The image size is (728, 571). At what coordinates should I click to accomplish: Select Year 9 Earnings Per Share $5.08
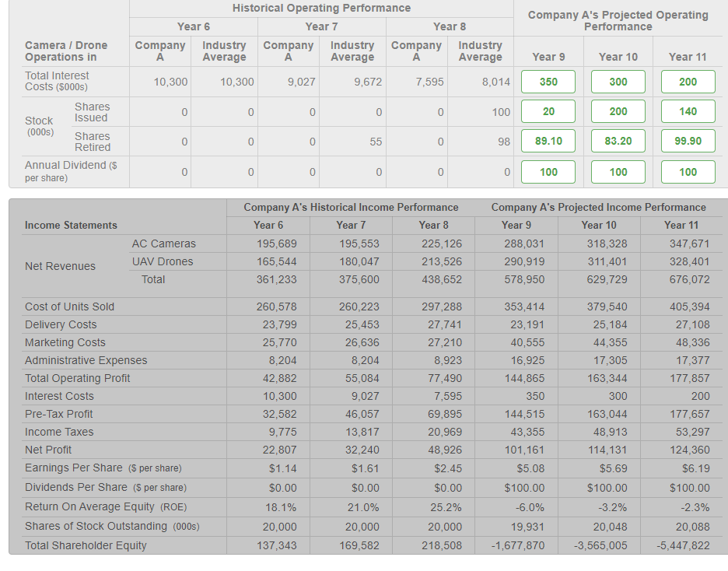pos(530,468)
